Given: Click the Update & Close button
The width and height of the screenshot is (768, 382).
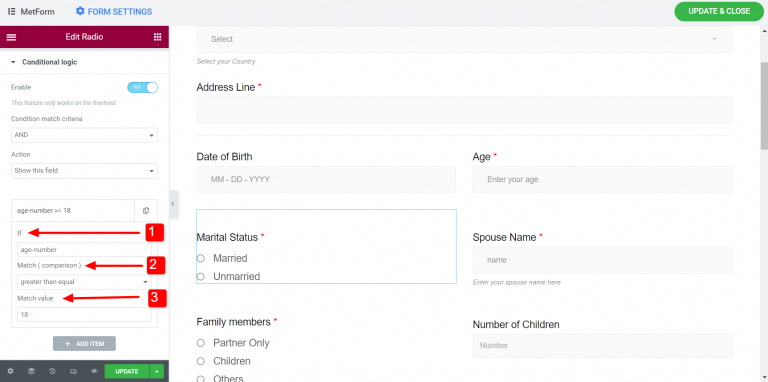Looking at the screenshot, I should click(x=719, y=11).
